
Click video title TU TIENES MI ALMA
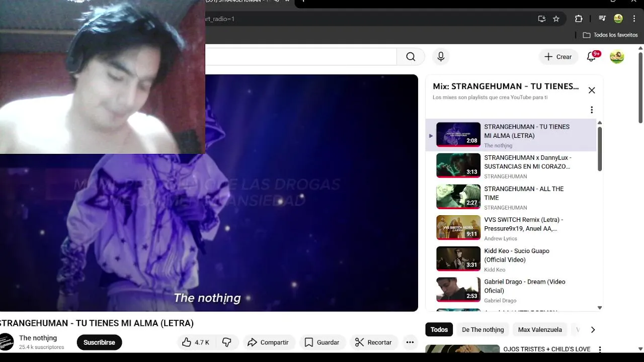click(97, 323)
